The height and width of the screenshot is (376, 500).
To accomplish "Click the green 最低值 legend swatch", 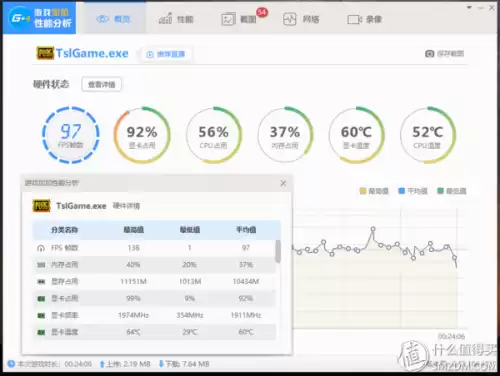I will (440, 191).
